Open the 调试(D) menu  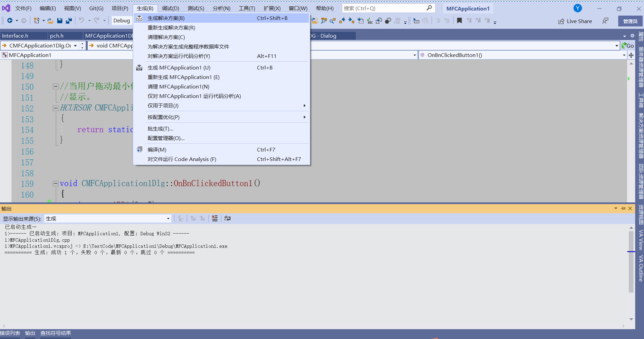pos(170,8)
